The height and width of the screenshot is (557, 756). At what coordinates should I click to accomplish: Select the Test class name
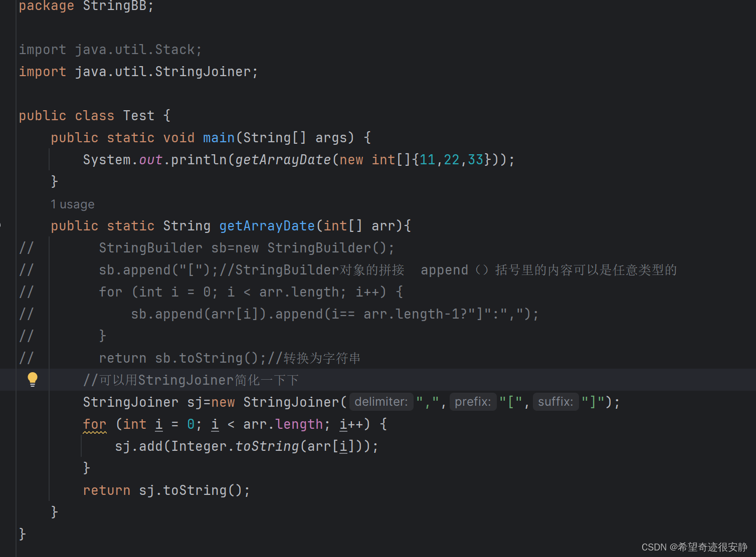coord(138,115)
